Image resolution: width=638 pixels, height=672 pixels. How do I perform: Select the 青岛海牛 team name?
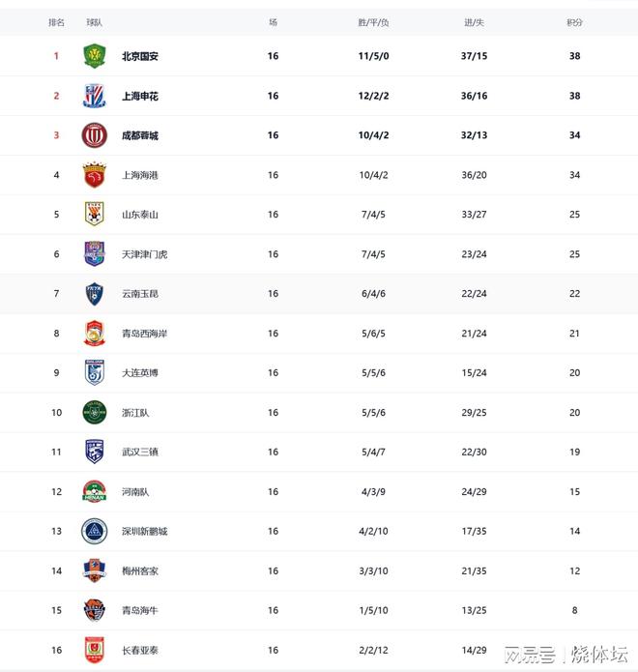click(140, 611)
